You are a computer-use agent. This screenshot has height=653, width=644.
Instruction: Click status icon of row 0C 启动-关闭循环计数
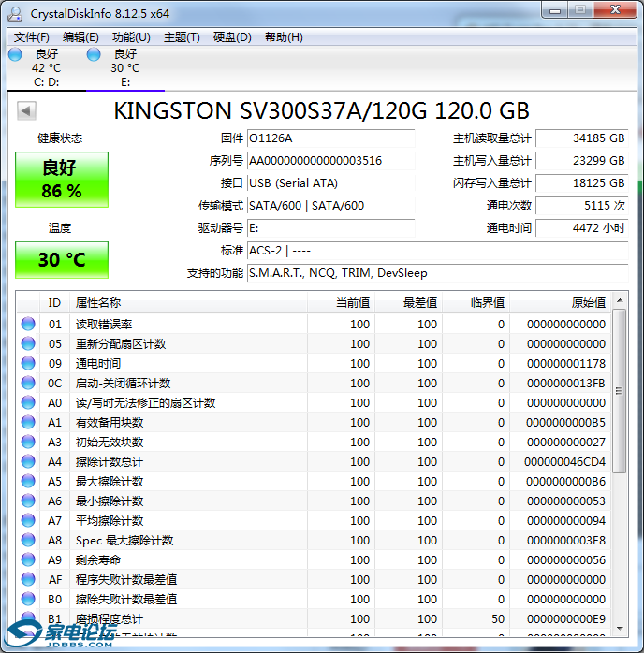(x=28, y=383)
